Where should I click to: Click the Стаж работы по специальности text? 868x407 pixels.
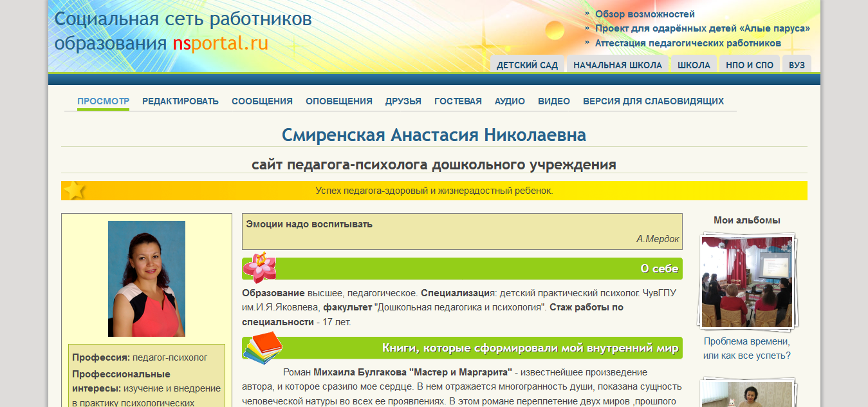tap(432, 314)
